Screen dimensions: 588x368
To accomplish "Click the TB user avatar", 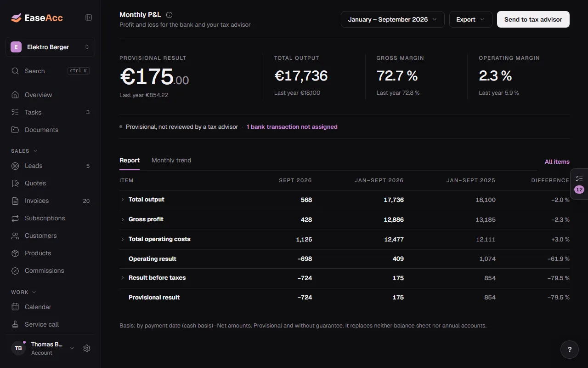I will tap(18, 348).
